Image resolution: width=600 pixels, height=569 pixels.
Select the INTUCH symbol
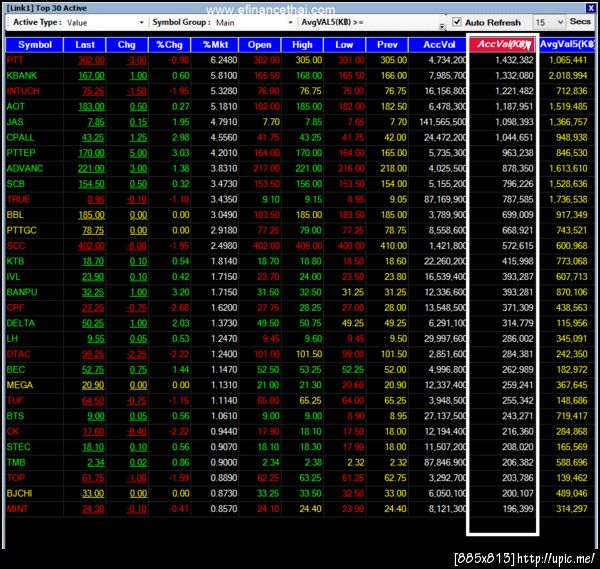[23, 91]
